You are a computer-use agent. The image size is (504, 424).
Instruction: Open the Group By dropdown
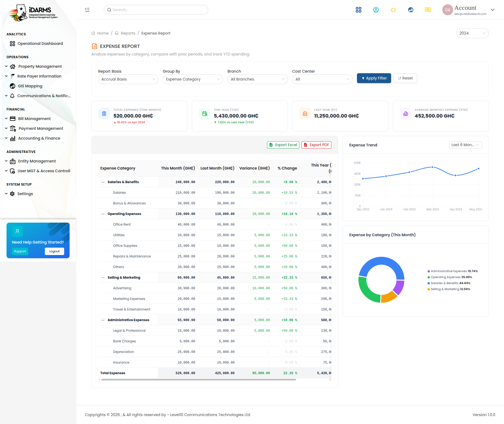tap(193, 79)
